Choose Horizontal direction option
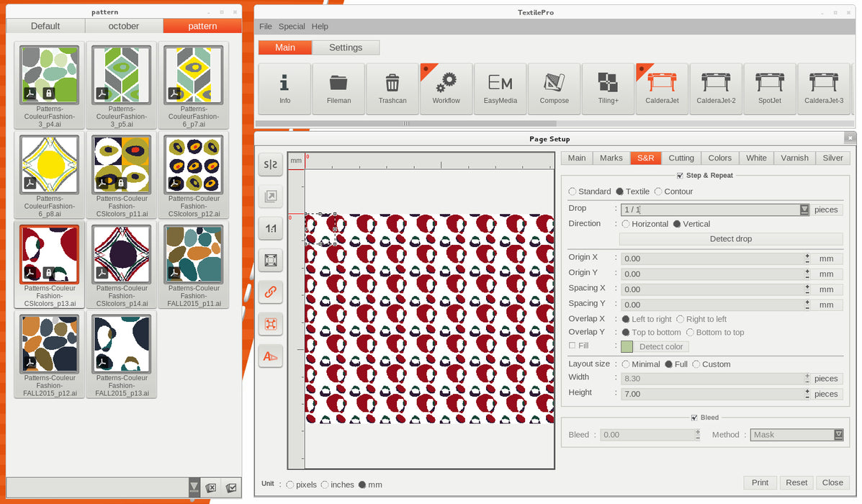862x504 pixels. pos(626,224)
